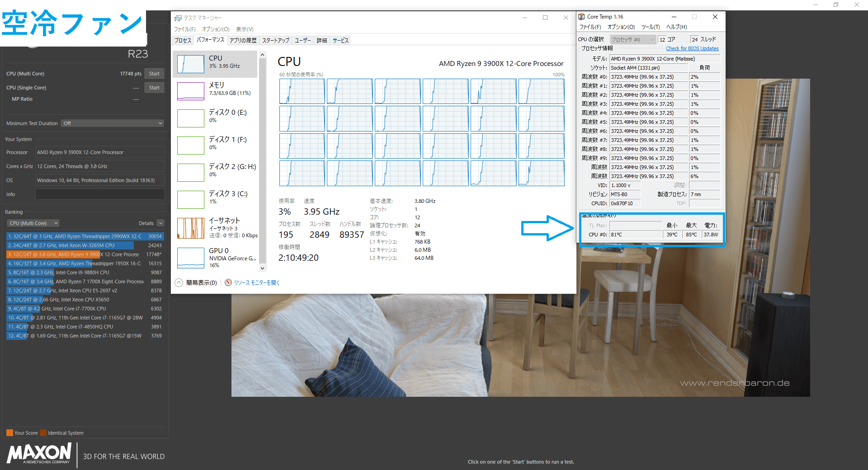Expand the Details arrow in Ranking
The height and width of the screenshot is (470, 868).
(160, 223)
